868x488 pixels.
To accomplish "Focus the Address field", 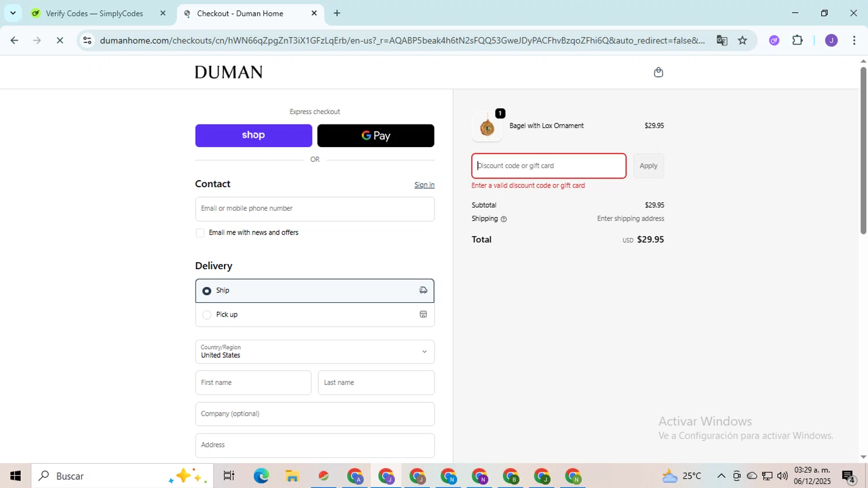I will [x=315, y=445].
